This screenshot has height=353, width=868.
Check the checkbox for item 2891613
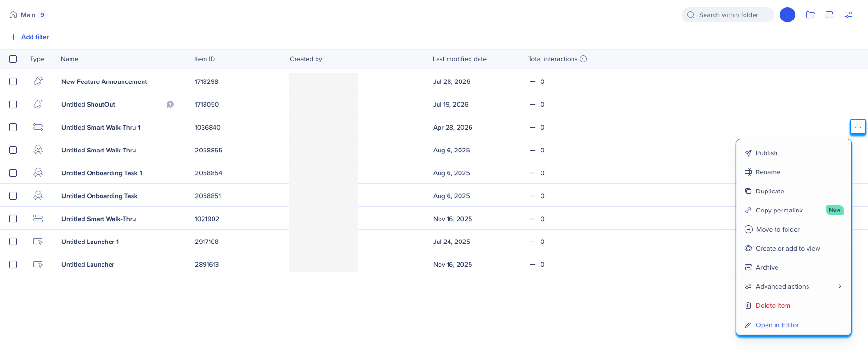coord(13,264)
